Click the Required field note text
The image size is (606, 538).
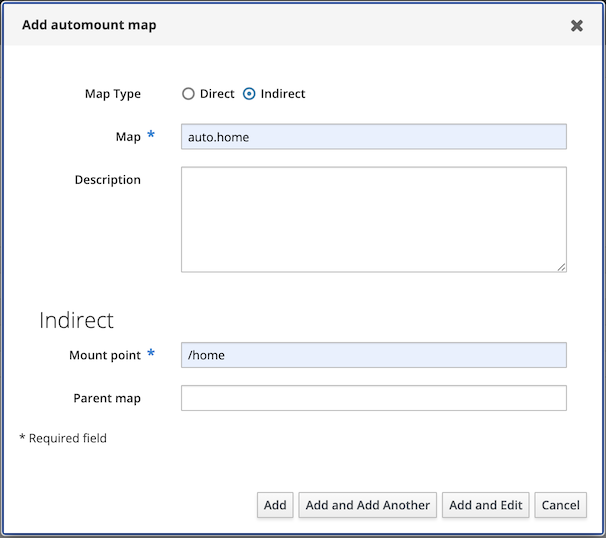pyautogui.click(x=63, y=438)
